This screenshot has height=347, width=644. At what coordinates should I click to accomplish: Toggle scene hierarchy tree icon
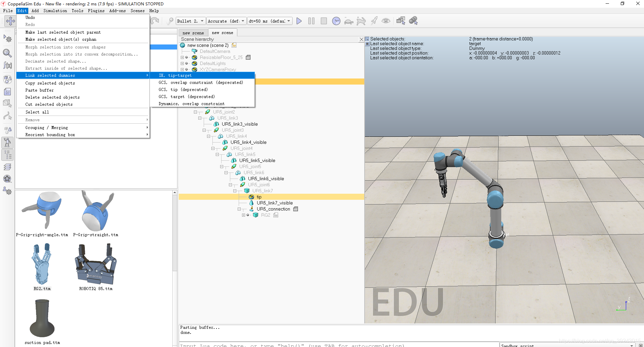pyautogui.click(x=7, y=155)
